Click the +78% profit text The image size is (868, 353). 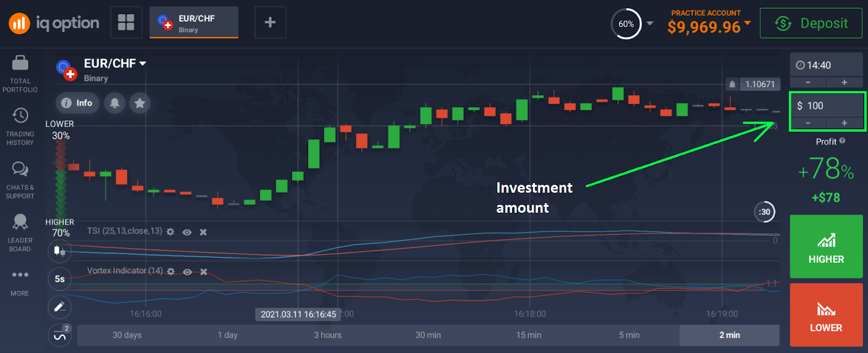pos(826,169)
